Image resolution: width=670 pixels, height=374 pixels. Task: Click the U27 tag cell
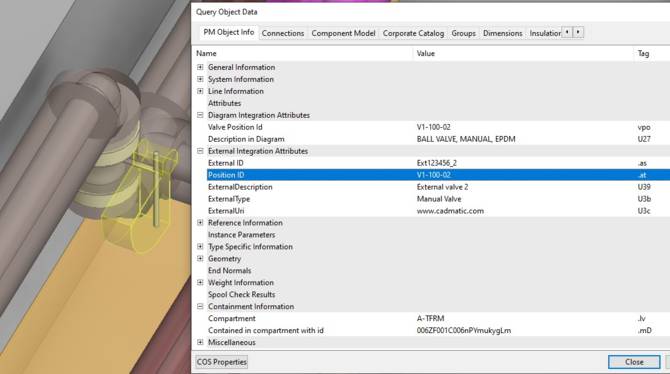(644, 139)
